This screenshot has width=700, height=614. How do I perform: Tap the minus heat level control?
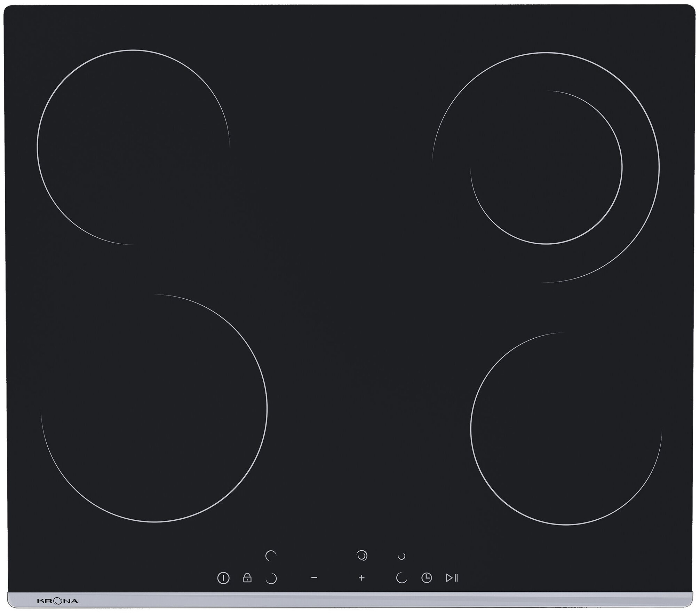click(x=314, y=578)
